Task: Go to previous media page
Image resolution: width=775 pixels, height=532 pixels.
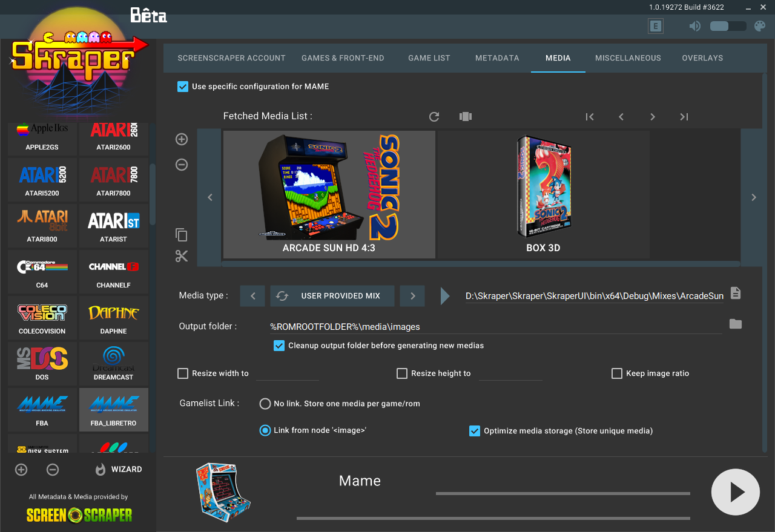Action: tap(621, 117)
